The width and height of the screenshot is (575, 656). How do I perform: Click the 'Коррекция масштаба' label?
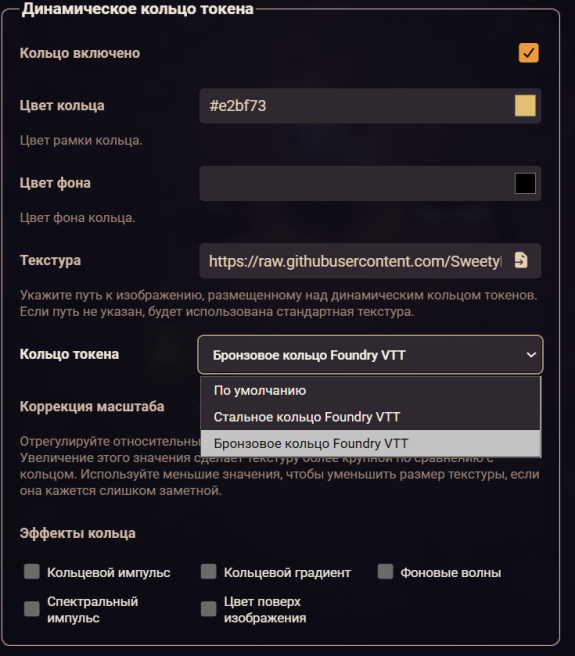tap(92, 406)
